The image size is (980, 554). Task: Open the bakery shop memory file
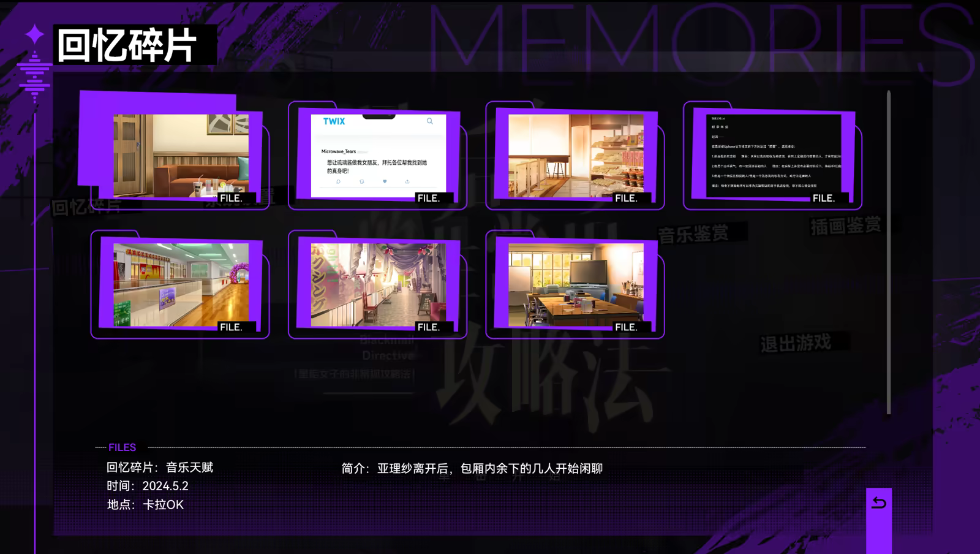pos(576,156)
